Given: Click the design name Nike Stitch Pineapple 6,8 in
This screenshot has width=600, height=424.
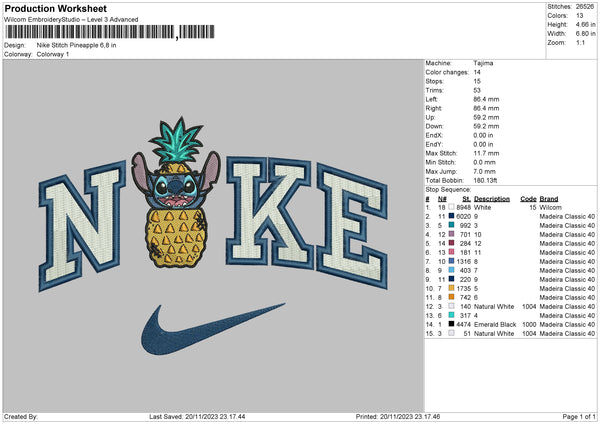Looking at the screenshot, I should point(77,45).
